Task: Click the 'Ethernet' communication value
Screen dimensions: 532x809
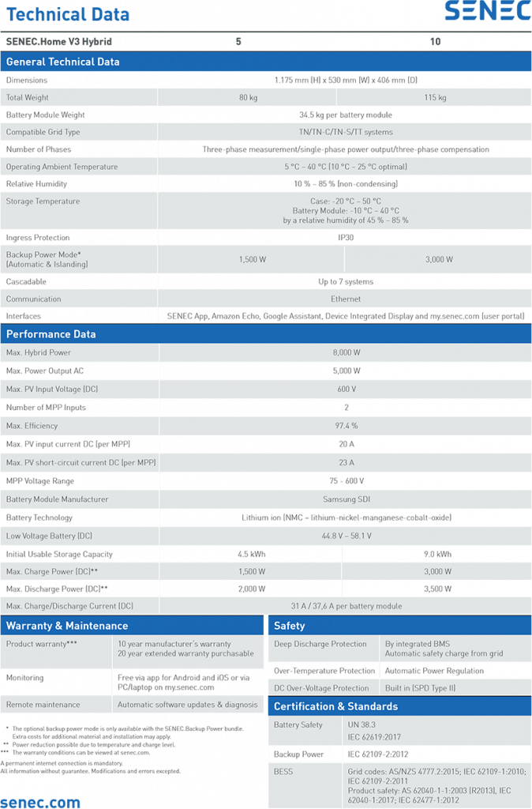Action: (346, 299)
